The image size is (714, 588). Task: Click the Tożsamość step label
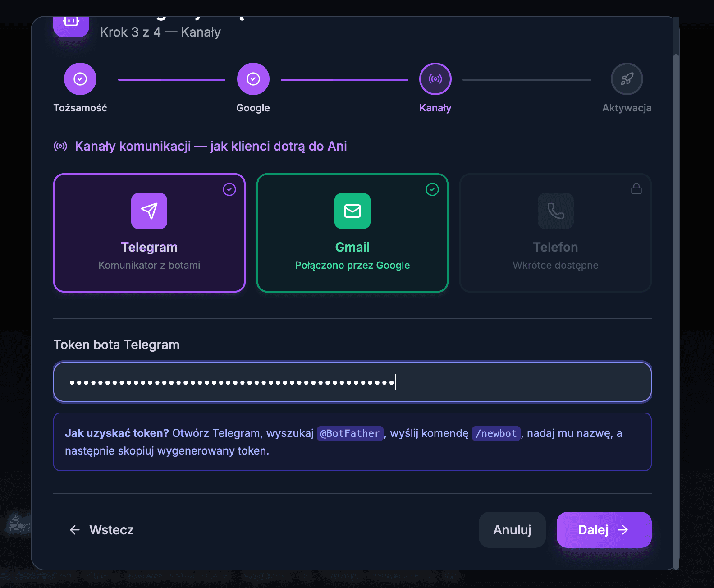[80, 108]
